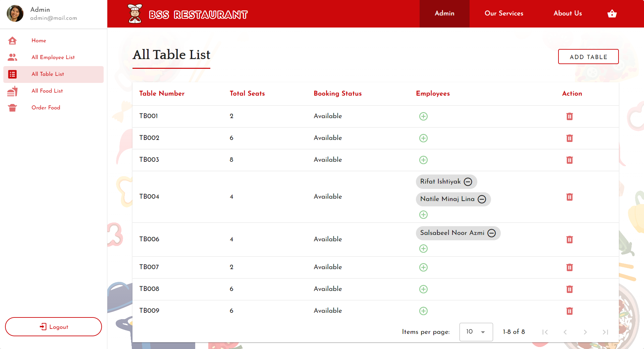The height and width of the screenshot is (349, 644).
Task: Open the About Us menu item
Action: pos(568,13)
